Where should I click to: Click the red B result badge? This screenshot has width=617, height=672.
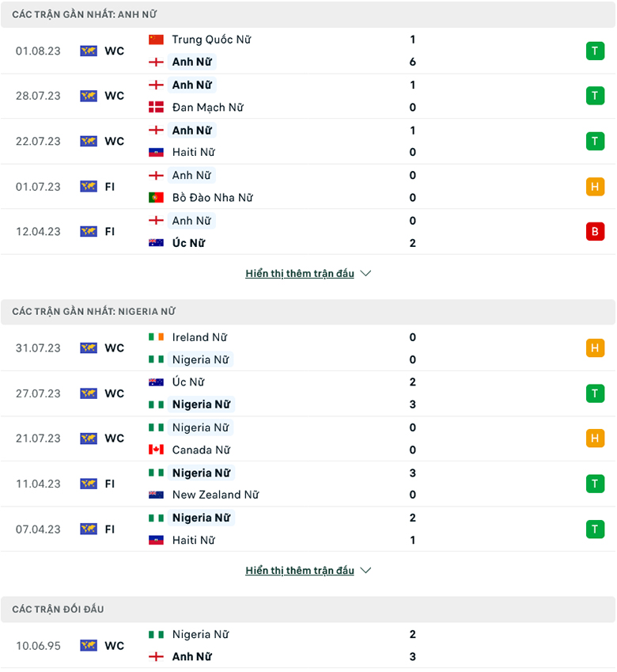click(595, 232)
